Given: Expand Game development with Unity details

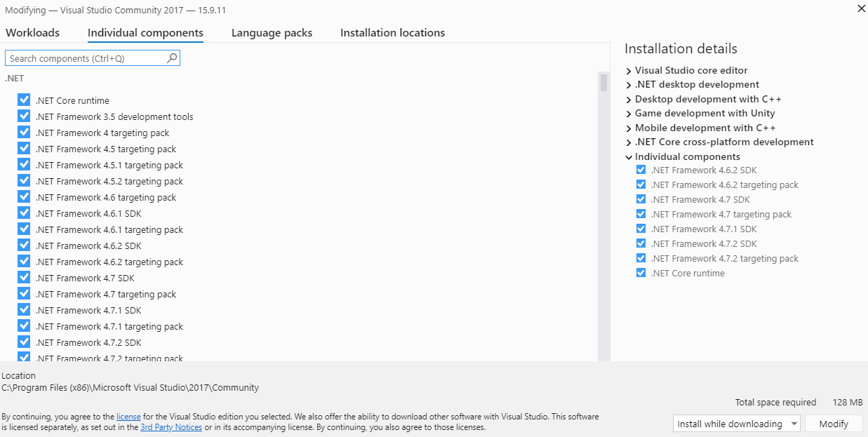Looking at the screenshot, I should (x=629, y=114).
